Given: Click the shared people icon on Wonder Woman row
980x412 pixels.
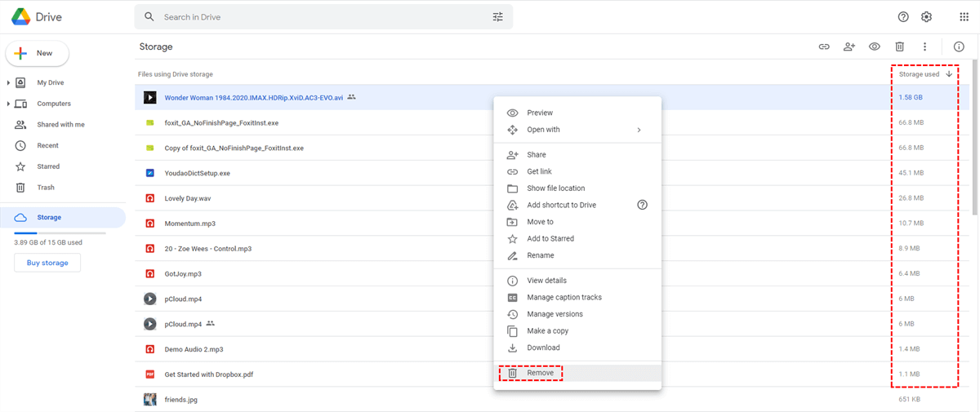Looking at the screenshot, I should click(352, 97).
